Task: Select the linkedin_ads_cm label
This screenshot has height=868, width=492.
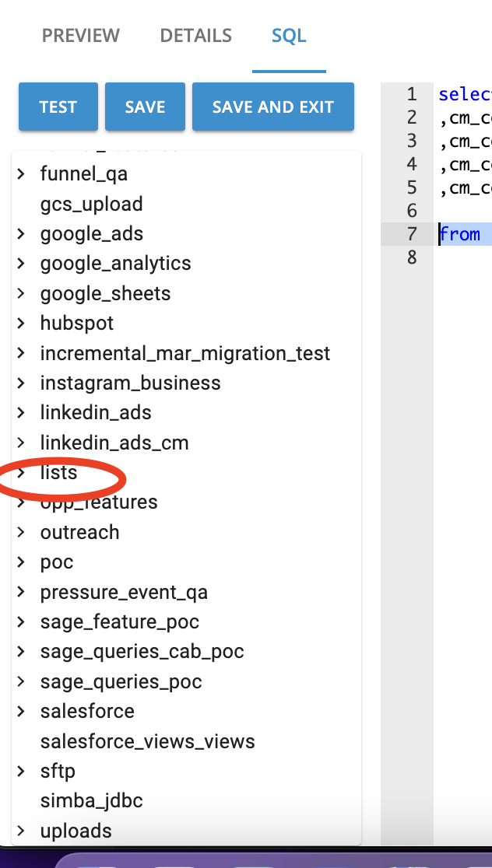Action: click(114, 443)
